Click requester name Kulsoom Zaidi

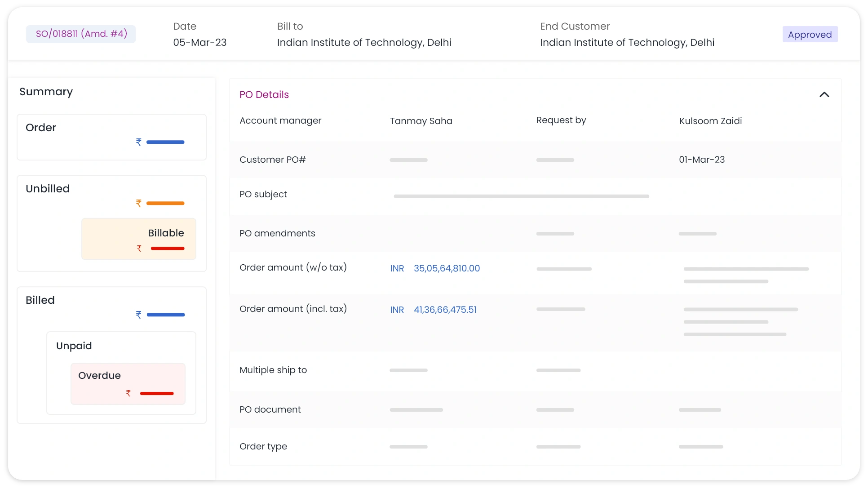click(x=710, y=121)
